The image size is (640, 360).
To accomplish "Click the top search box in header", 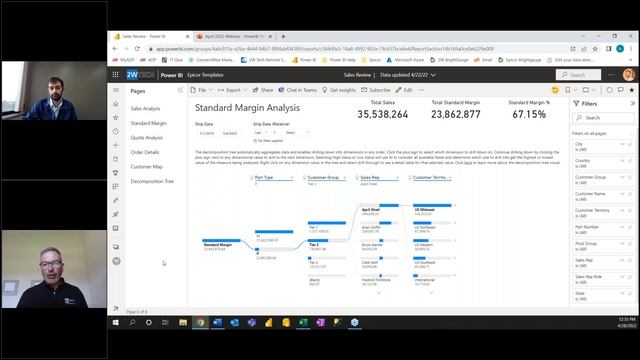I will pos(578,75).
